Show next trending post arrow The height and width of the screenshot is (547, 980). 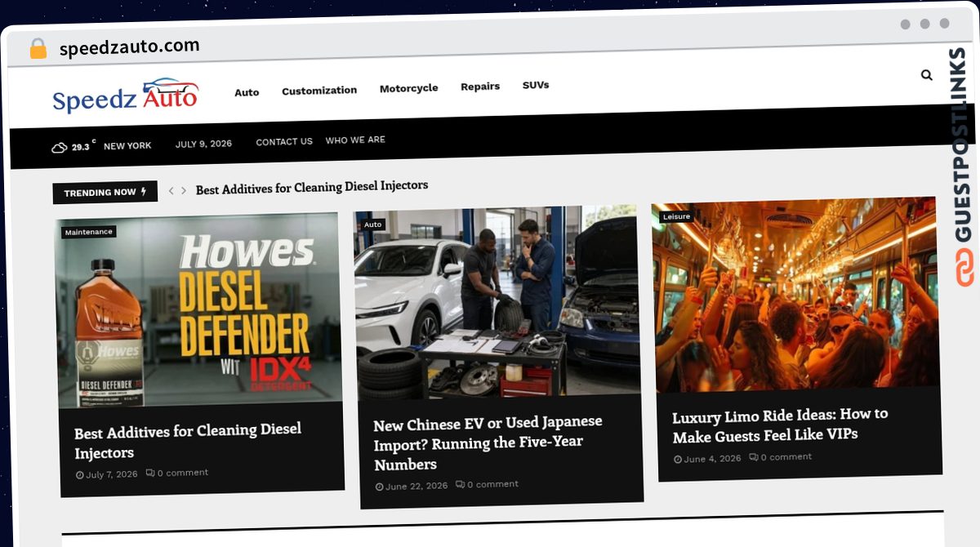184,191
